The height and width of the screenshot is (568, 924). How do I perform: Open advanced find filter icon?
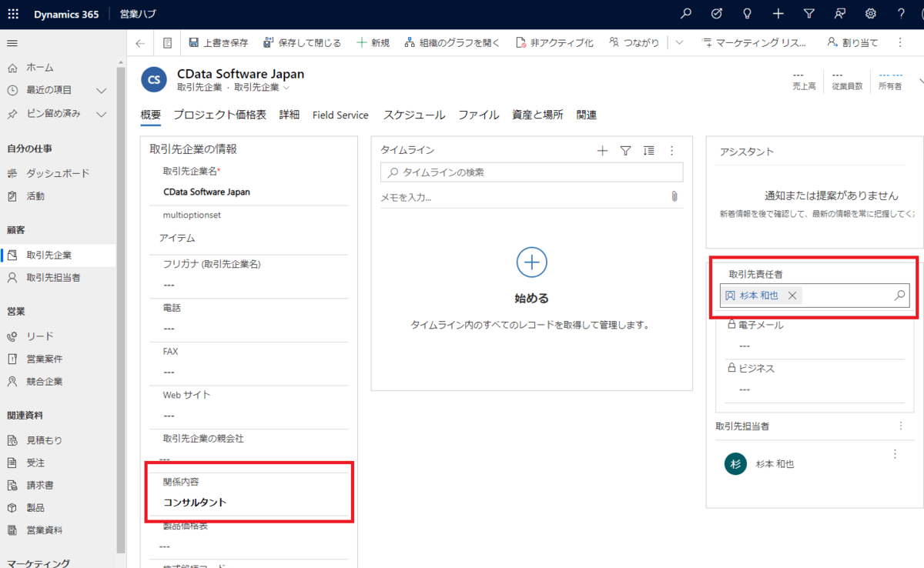809,14
